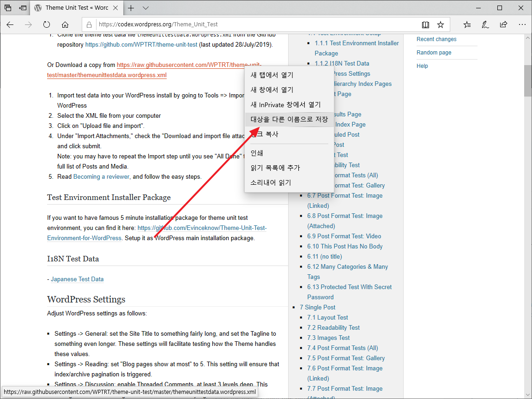532x399 pixels.
Task: Jump to 6.10 This Post Has No Body
Action: point(345,246)
